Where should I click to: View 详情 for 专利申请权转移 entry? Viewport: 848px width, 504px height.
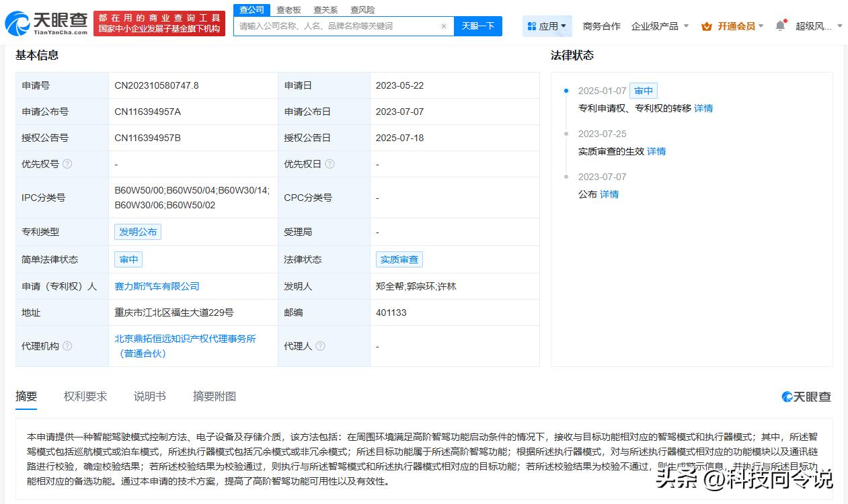coord(703,108)
